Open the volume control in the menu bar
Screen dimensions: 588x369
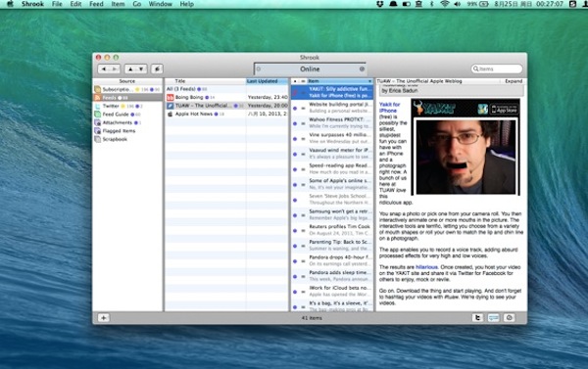click(457, 4)
